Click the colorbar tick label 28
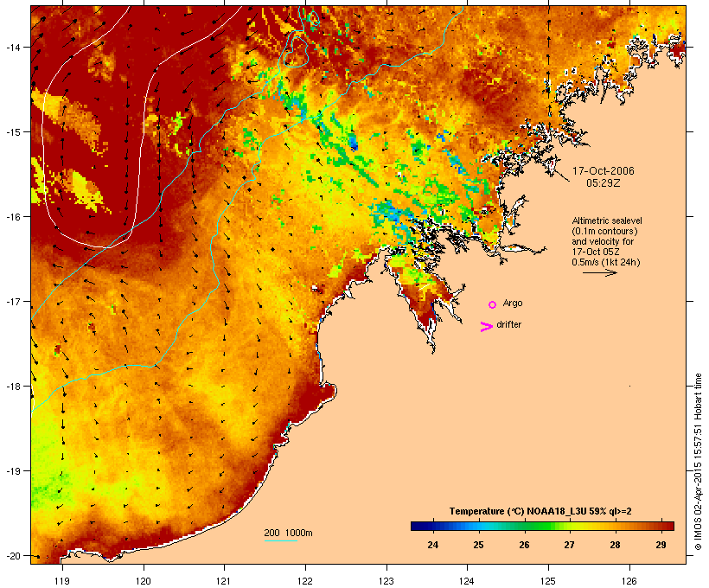709x588 pixels. (615, 545)
